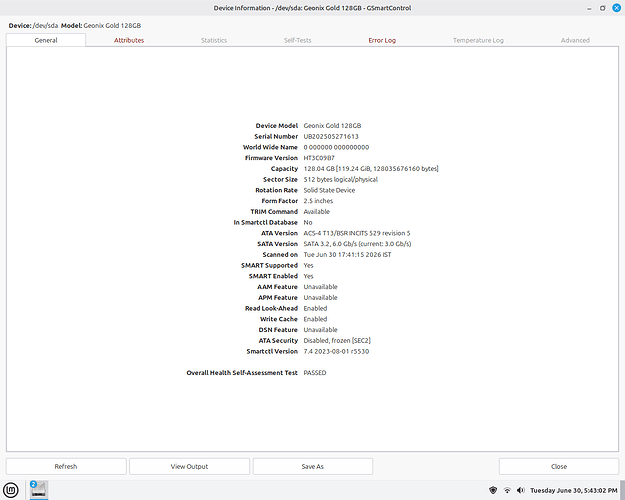
Task: Click the Model header value Geonix Gold 128GB
Action: (112, 26)
